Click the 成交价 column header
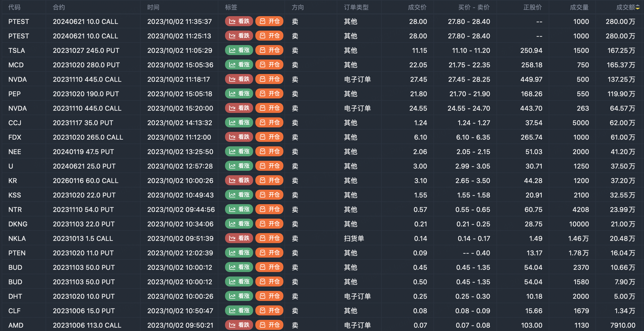This screenshot has height=331, width=644. (417, 8)
